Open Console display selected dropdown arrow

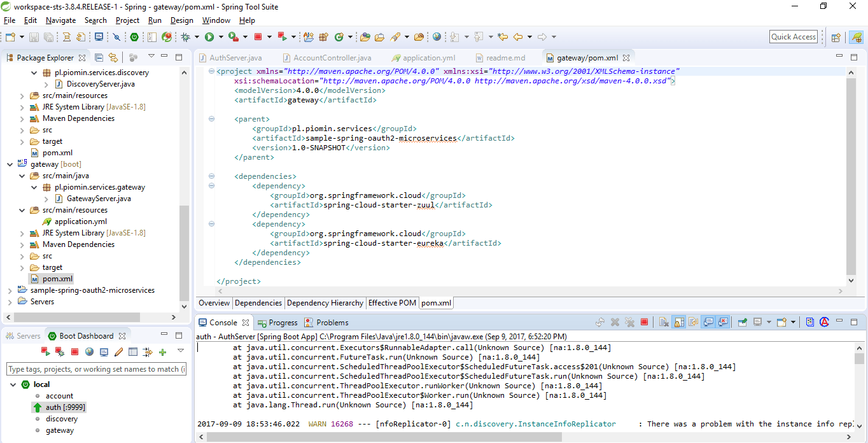pyautogui.click(x=769, y=322)
